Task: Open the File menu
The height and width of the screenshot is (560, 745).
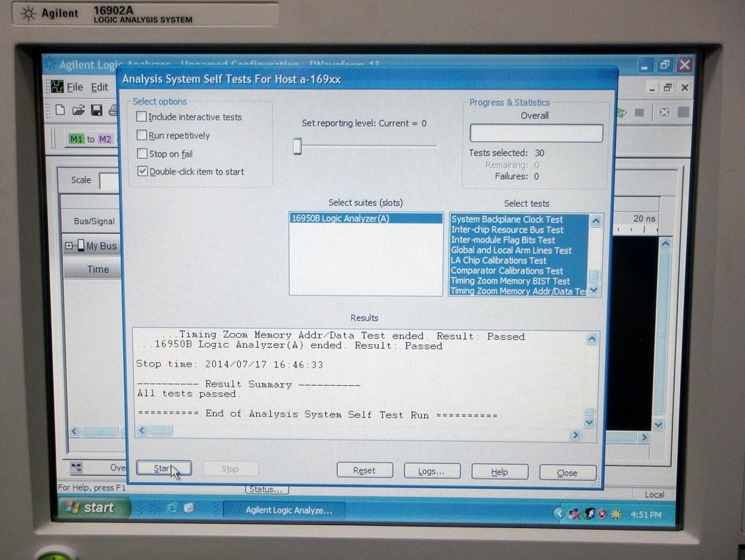Action: [74, 87]
